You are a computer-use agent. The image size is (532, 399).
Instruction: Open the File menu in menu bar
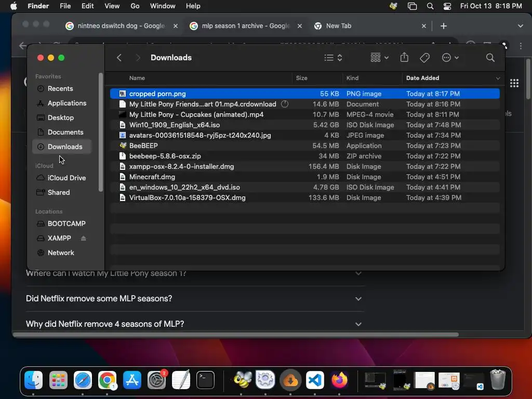click(x=65, y=6)
